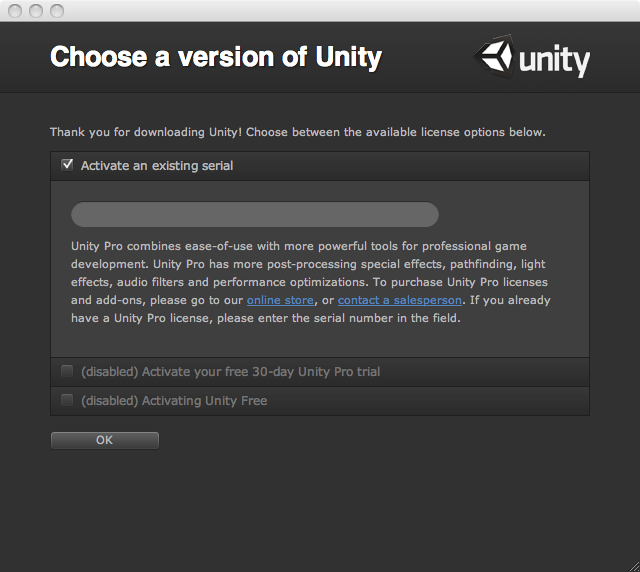
Task: Collapse the Activate an existing serial section header
Action: point(320,166)
